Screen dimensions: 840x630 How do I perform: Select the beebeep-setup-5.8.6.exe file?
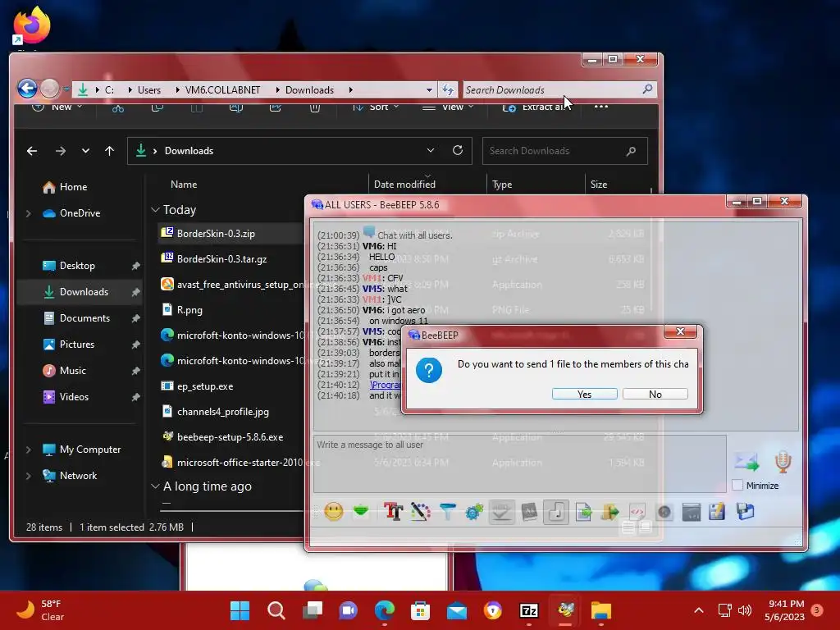point(231,437)
